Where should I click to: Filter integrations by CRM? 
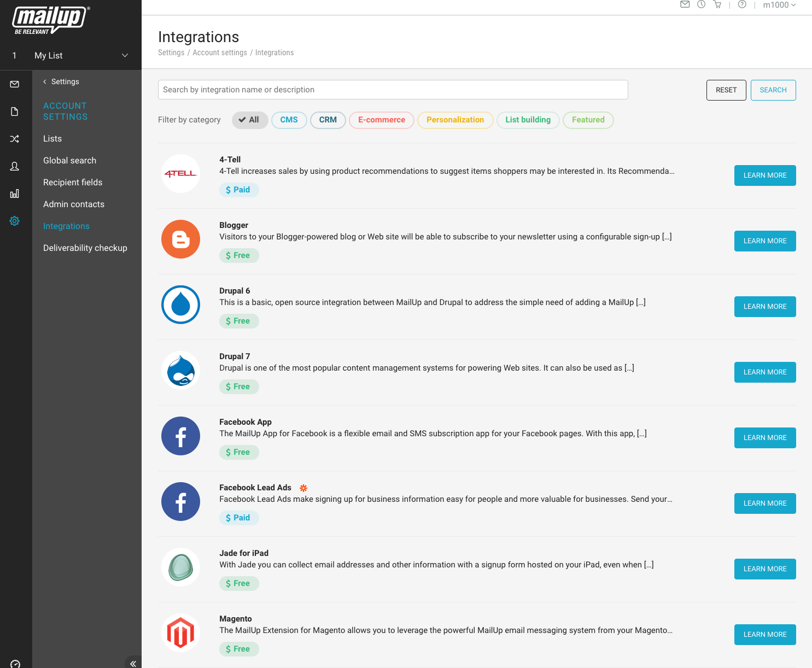pos(328,120)
